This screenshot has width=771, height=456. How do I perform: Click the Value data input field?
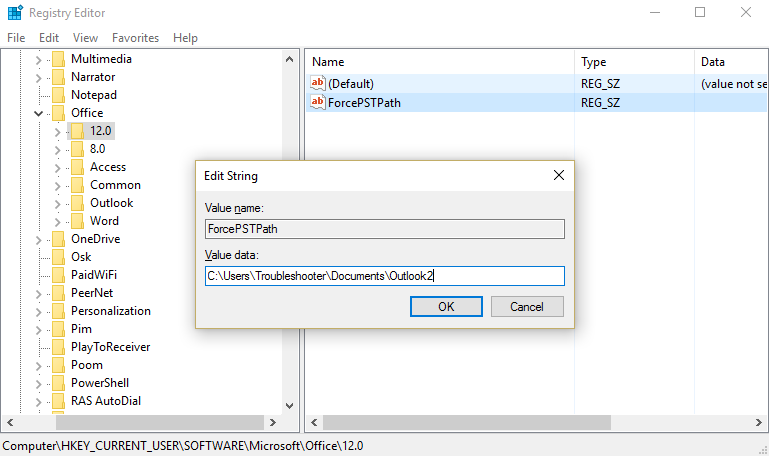pyautogui.click(x=385, y=276)
